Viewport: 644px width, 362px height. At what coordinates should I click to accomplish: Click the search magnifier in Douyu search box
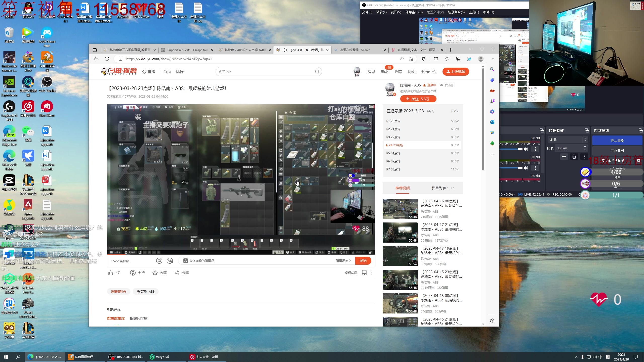317,72
